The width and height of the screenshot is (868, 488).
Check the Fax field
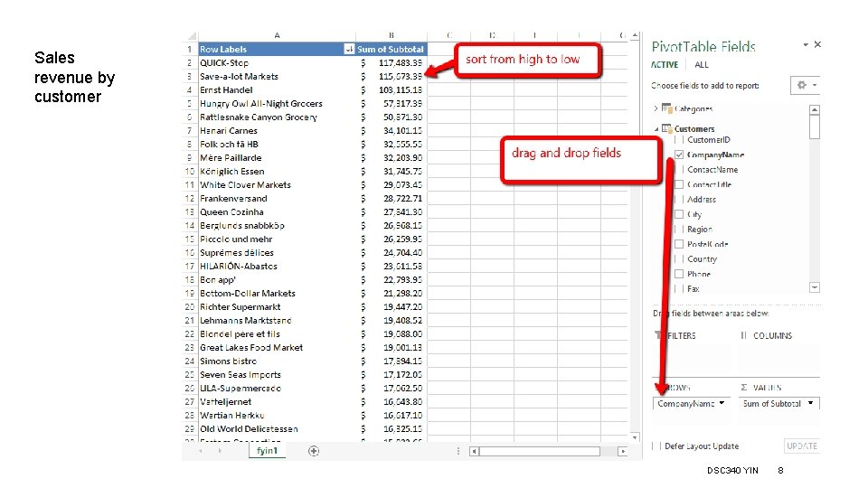pos(679,289)
